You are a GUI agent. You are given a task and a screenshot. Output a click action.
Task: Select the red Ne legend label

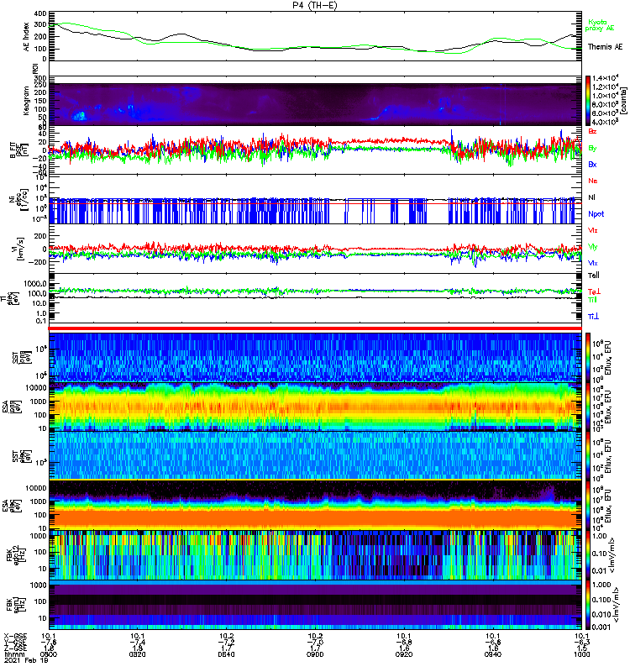[593, 181]
